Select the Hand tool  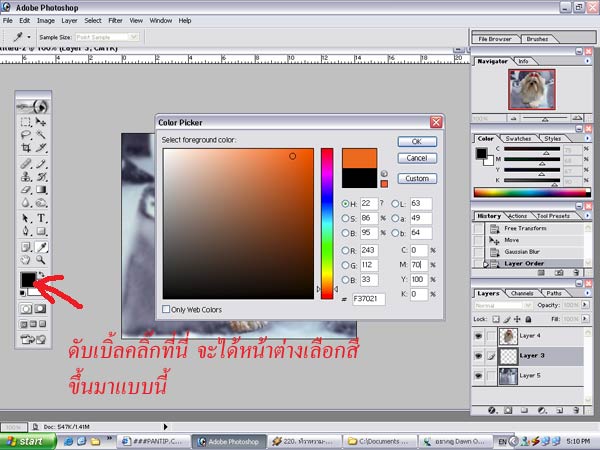click(x=26, y=260)
